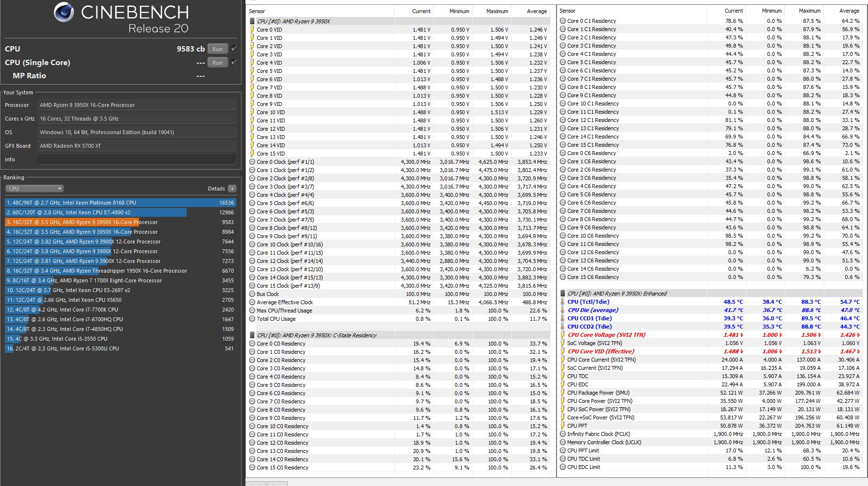Viewport: 868px width, 486px height.
Task: Click the chip icon on the AMD Ryzen 9 3950X sensor header
Action: point(252,21)
